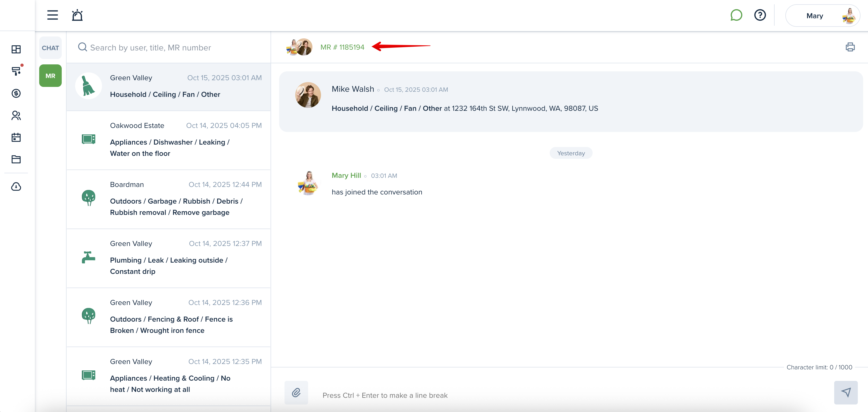868x412 pixels.
Task: Open the folder icon in sidebar
Action: pyautogui.click(x=16, y=159)
